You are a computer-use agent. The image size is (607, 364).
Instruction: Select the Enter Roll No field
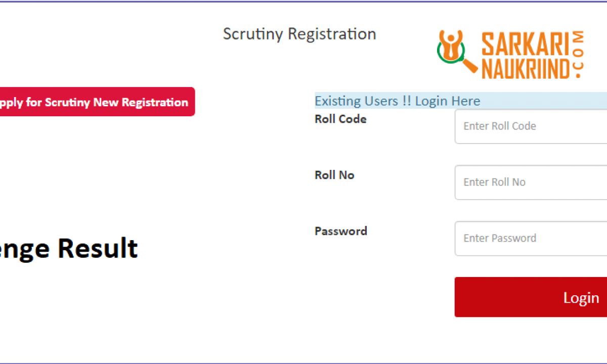tap(531, 183)
